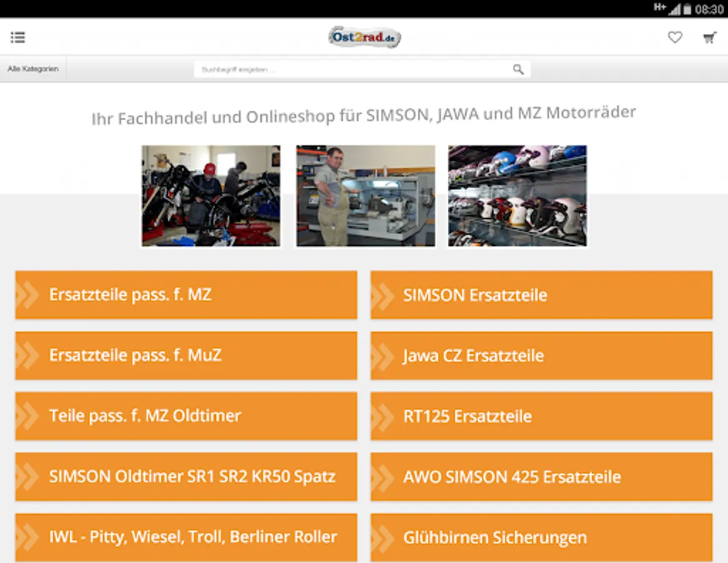This screenshot has width=728, height=563.
Task: Open SIMSON Ersatzteile category
Action: pos(542,295)
